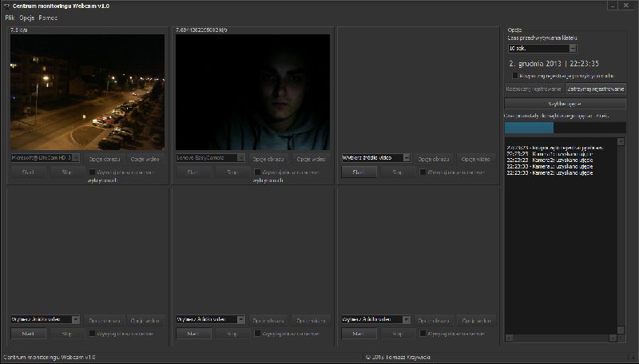Toggle the save checkbox under the Lenovo EasyCamera
The height and width of the screenshot is (364, 639).
tap(257, 172)
